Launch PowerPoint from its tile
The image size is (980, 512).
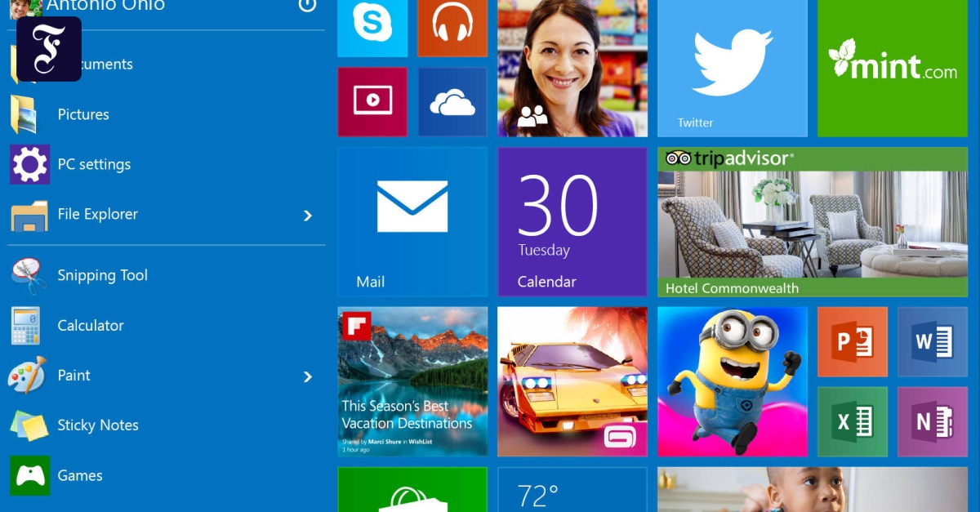point(852,341)
